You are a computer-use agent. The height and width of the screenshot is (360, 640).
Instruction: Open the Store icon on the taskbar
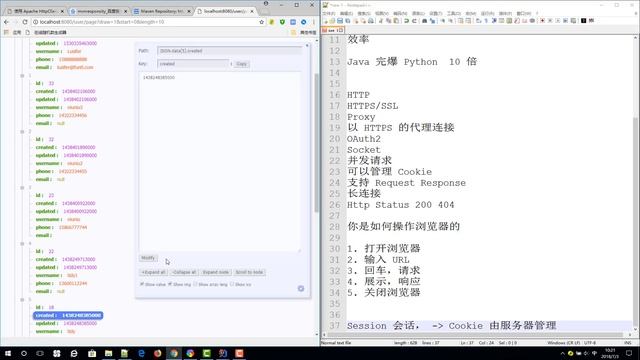(92, 353)
